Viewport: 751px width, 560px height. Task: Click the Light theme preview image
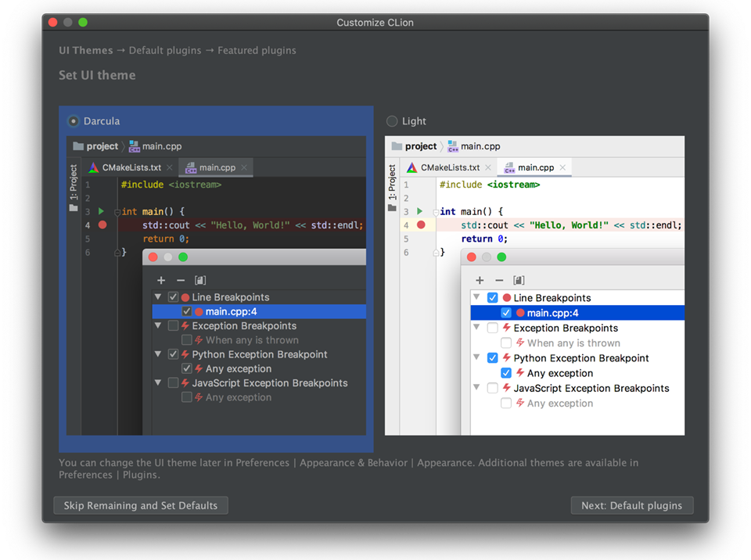pos(534,285)
